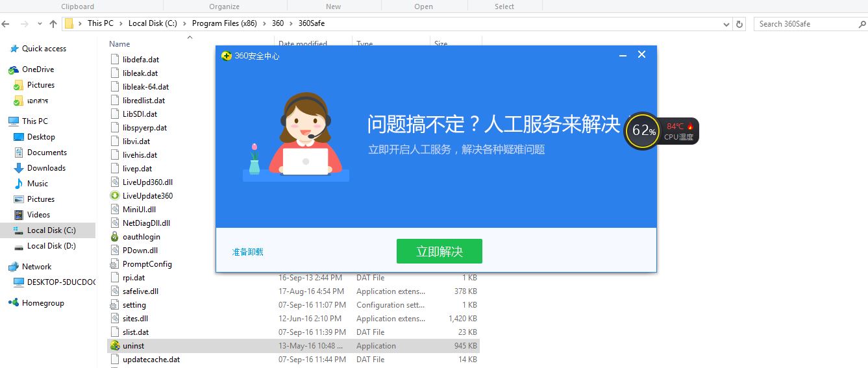868x368 pixels.
Task: Click the 84°C CPU temperature indicator
Action: 679,126
